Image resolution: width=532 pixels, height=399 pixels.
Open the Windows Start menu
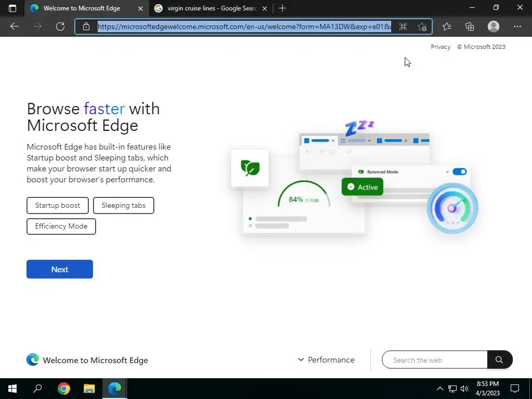12,389
